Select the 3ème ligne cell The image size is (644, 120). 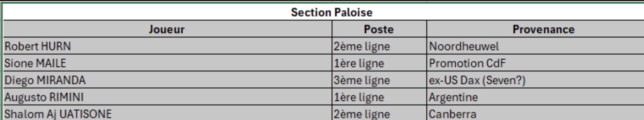coord(379,80)
